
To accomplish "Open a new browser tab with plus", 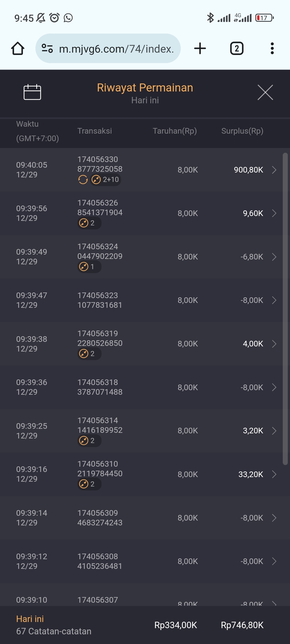I will click(200, 49).
